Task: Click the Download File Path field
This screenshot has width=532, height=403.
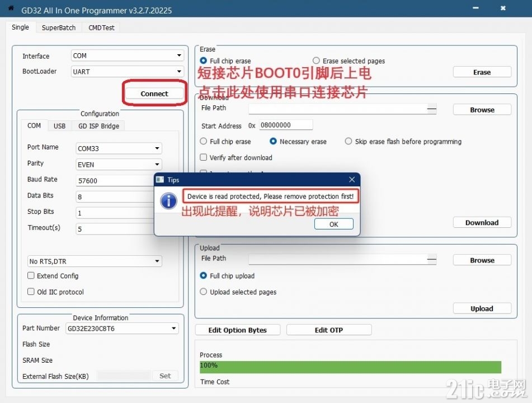Action: [x=342, y=109]
